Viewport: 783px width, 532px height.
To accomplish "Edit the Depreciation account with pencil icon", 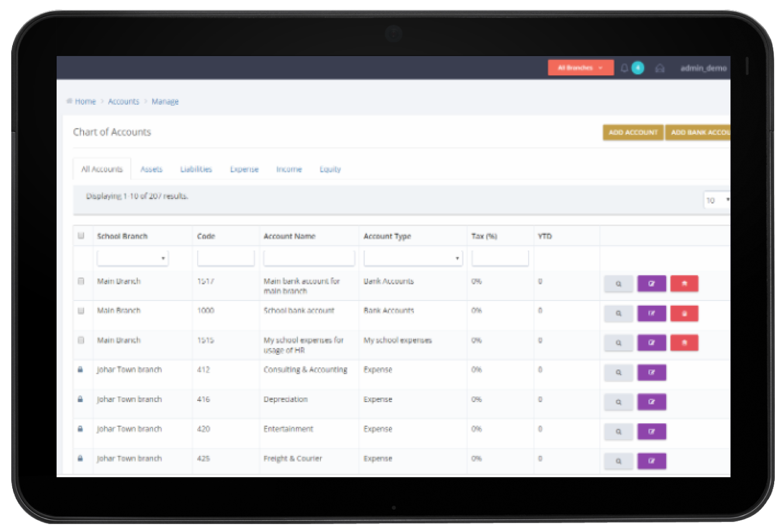I will [651, 402].
